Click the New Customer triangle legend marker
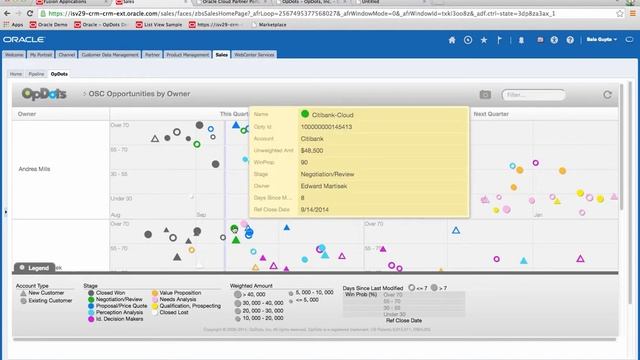Screen dimensions: 640x360 (23, 293)
